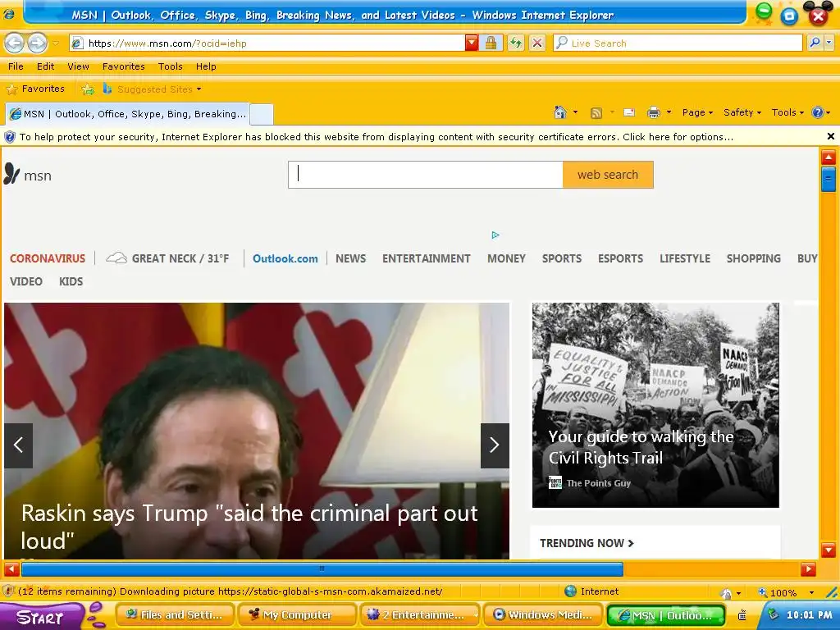Open a new blank tab
This screenshot has height=630, width=840.
coord(262,114)
